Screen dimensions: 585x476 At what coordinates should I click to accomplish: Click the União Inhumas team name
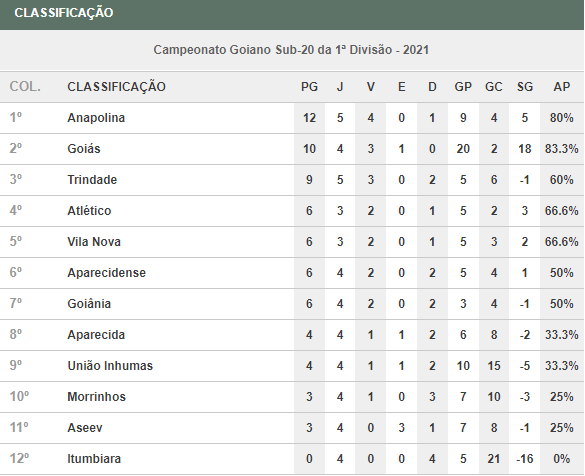(x=110, y=366)
